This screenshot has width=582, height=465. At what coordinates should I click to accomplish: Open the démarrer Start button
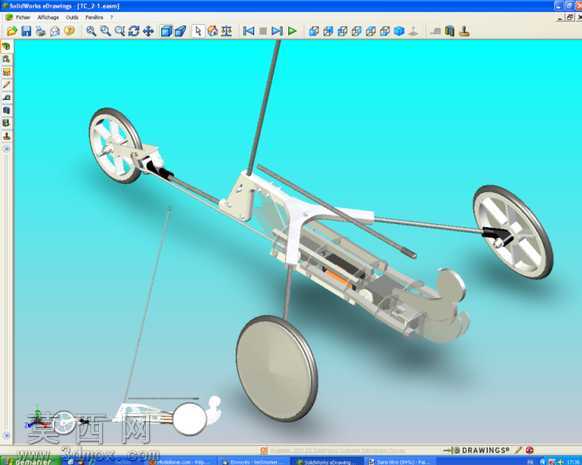tap(30, 461)
